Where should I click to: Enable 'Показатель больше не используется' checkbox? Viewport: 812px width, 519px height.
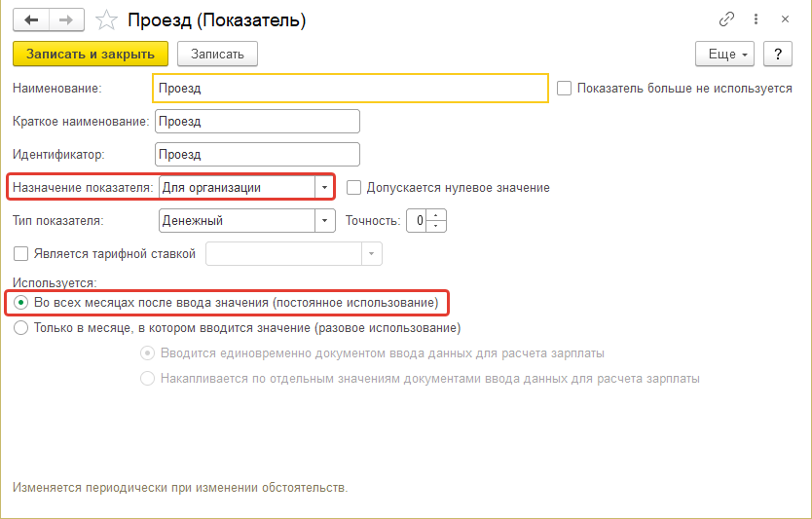coord(564,88)
